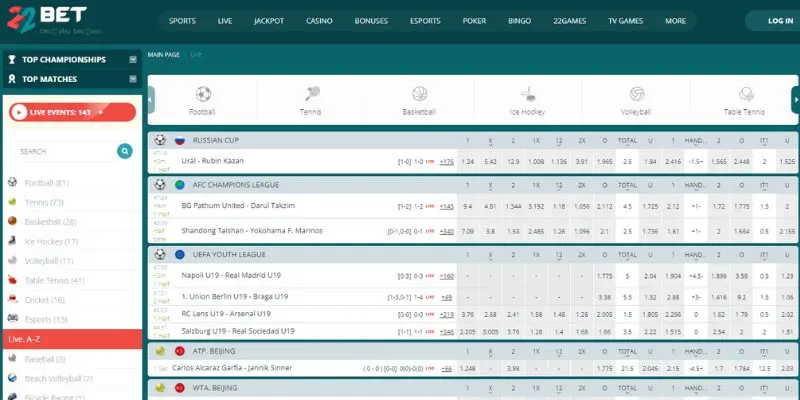
Task: Click the Log In button
Action: pyautogui.click(x=774, y=21)
